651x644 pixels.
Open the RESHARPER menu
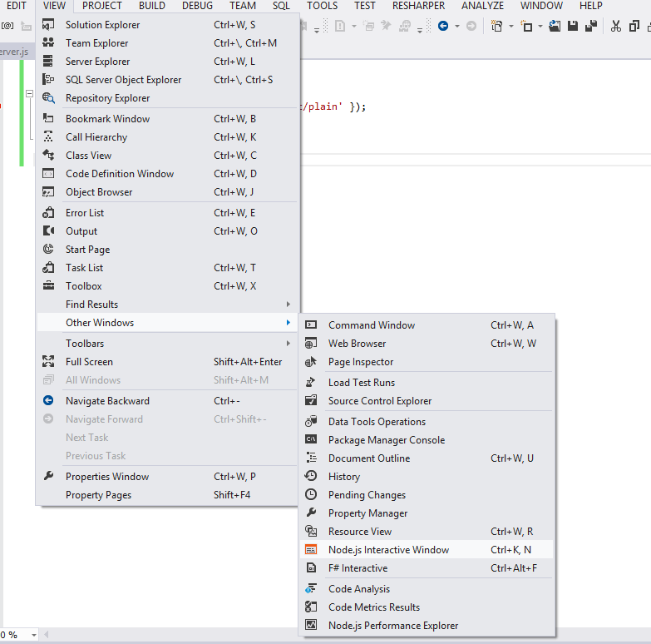click(x=420, y=6)
